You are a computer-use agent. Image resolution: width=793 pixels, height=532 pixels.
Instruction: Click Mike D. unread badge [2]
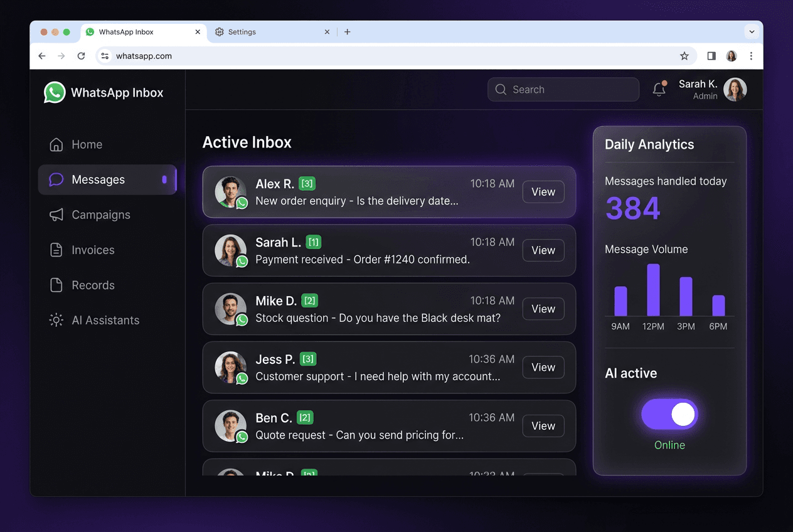[309, 301]
